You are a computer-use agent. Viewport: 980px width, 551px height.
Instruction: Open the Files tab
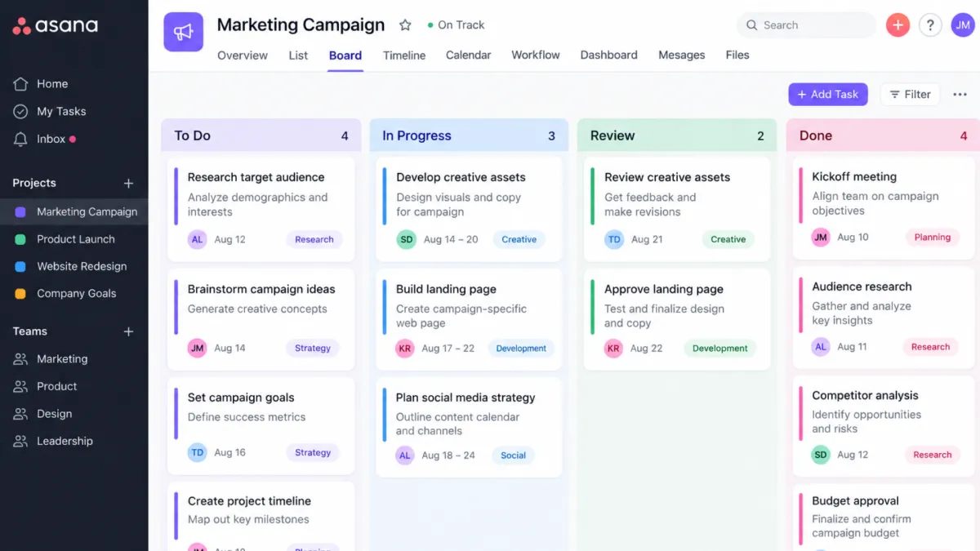pyautogui.click(x=737, y=56)
